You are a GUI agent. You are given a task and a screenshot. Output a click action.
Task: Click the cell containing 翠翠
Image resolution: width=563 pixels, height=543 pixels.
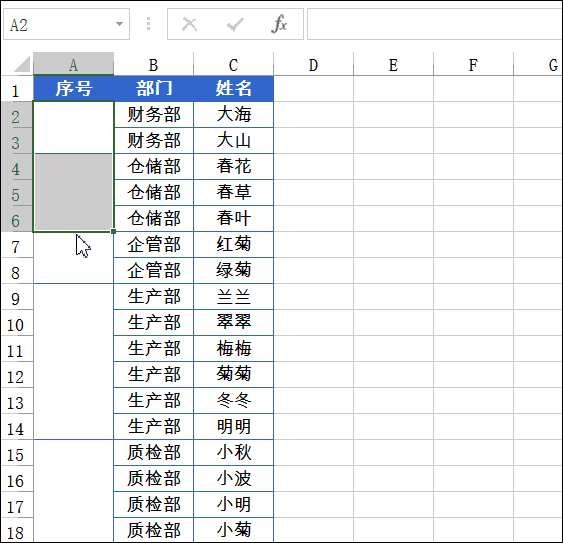tap(233, 323)
